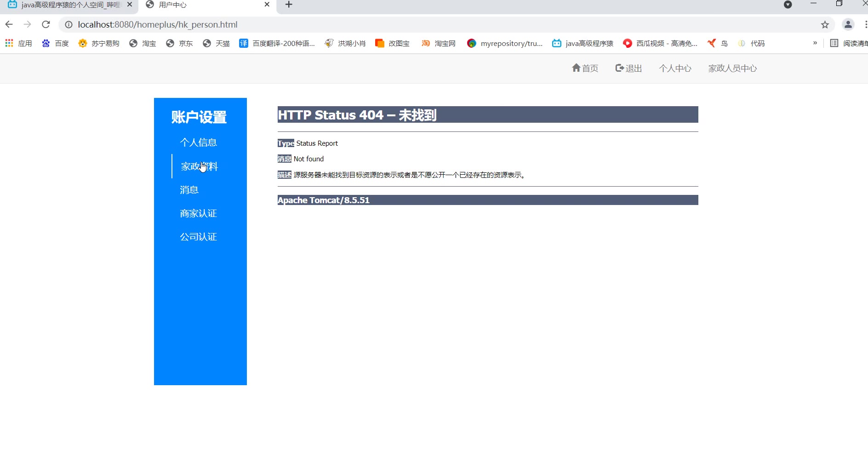Close the java高级程序猿 bilibili tab
This screenshot has width=868, height=467.
pyautogui.click(x=130, y=5)
